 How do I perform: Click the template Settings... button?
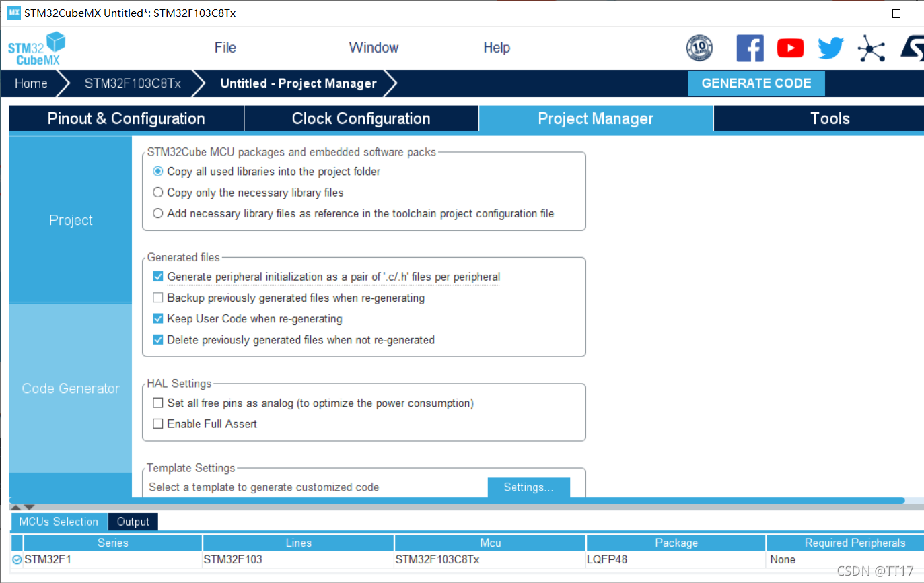pos(528,487)
